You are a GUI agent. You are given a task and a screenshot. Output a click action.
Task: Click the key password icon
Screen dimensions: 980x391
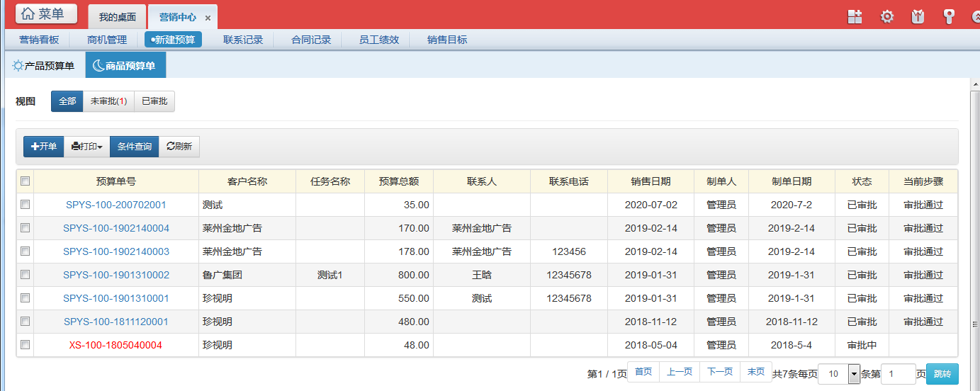pos(949,17)
